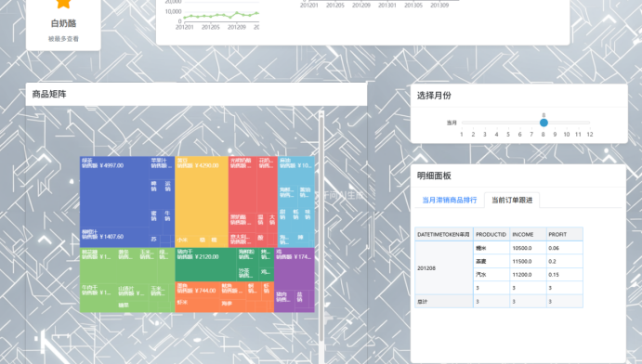Set month slider to tick 3
The width and height of the screenshot is (642, 364).
point(485,134)
